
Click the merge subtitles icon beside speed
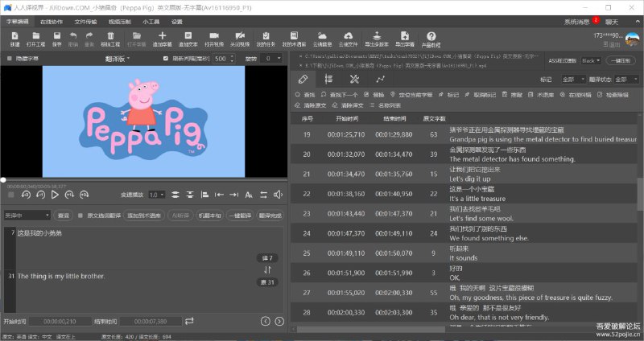pos(175,195)
